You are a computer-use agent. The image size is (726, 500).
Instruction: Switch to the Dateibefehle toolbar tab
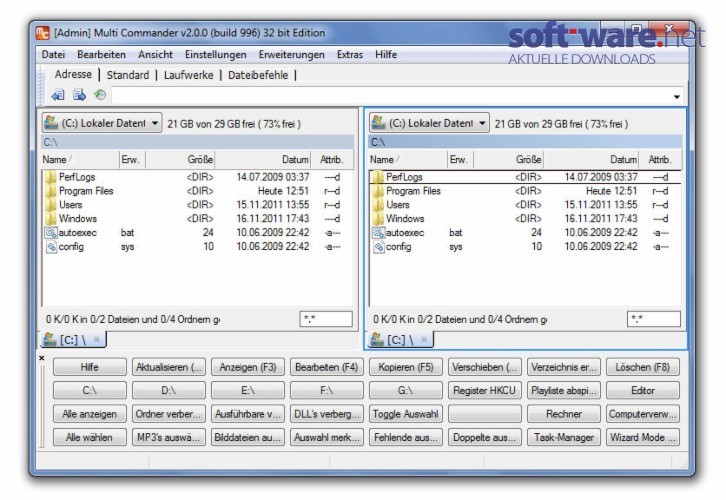pos(258,75)
